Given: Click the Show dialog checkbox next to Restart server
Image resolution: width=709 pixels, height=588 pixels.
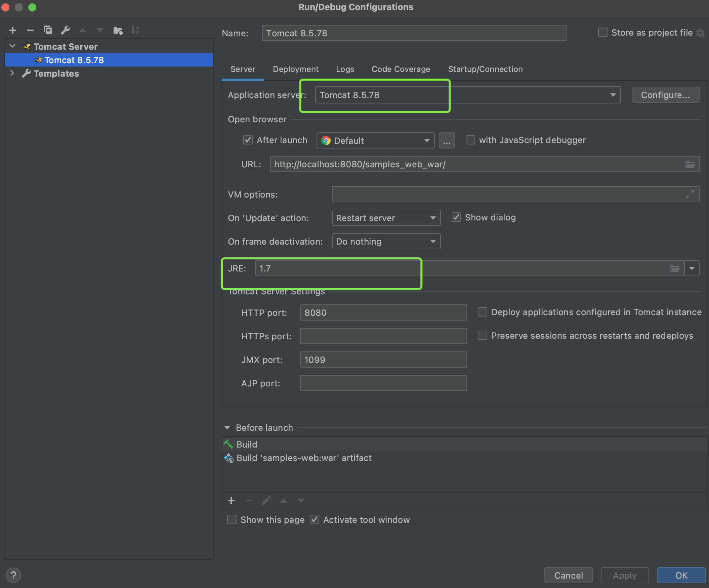Looking at the screenshot, I should [x=456, y=218].
